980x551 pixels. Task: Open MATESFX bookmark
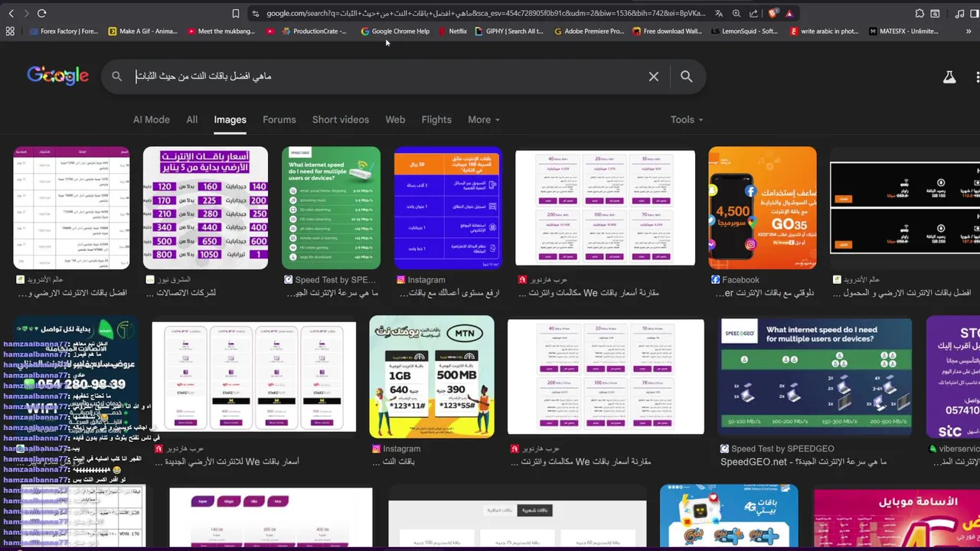point(903,31)
